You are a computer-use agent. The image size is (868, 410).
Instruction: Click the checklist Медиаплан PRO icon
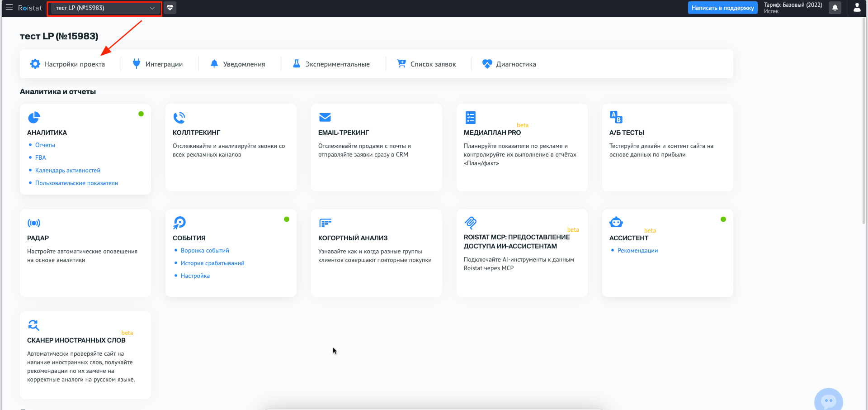(471, 118)
